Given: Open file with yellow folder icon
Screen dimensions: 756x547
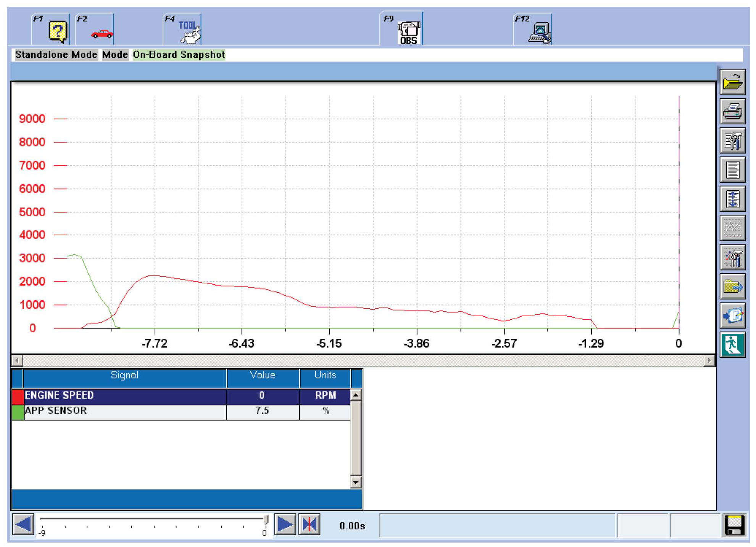Looking at the screenshot, I should coord(732,82).
